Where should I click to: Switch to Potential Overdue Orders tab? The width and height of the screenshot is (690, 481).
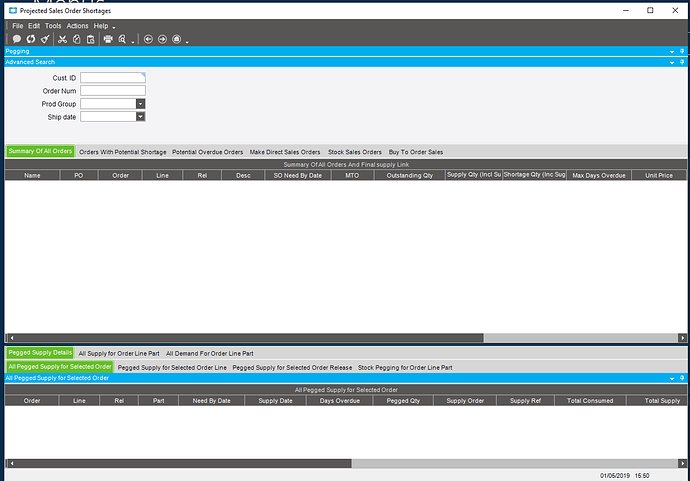pos(207,152)
